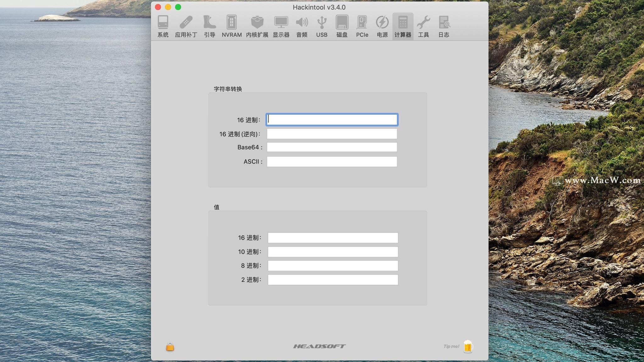Screen dimensions: 644x362
Task: Open the 系统 system toolbar icon
Action: (x=163, y=26)
